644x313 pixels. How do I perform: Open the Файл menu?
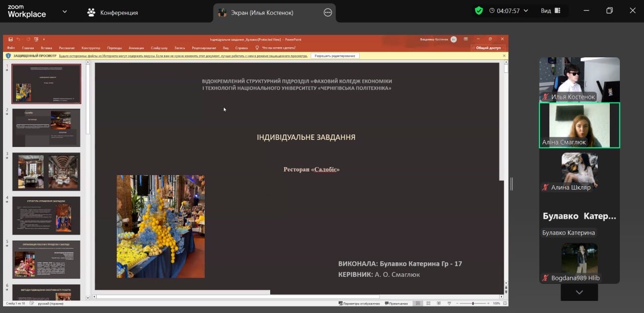[11, 48]
